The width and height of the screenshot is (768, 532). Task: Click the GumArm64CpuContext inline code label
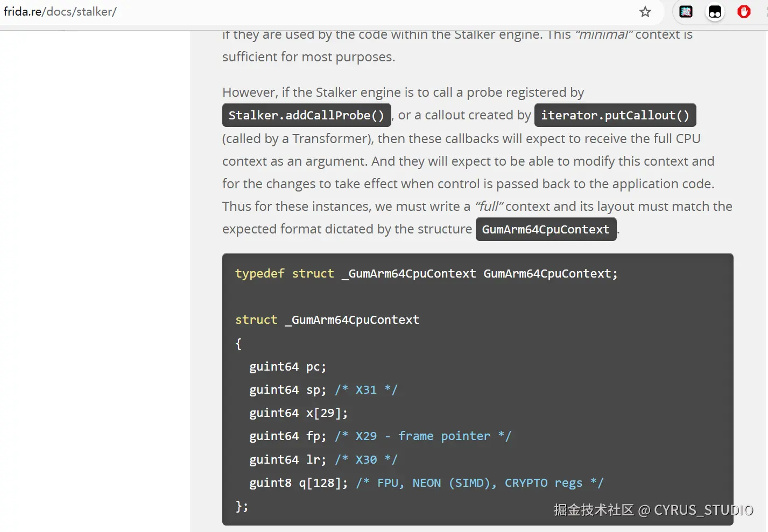546,229
